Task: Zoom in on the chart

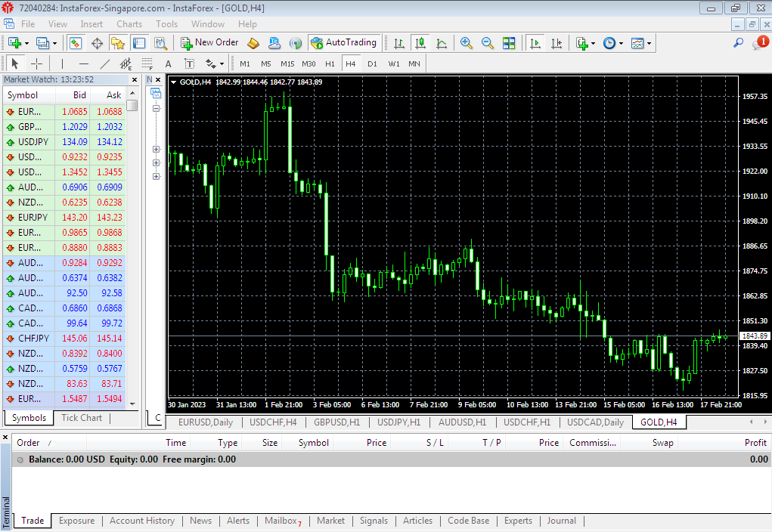Action: [x=467, y=43]
